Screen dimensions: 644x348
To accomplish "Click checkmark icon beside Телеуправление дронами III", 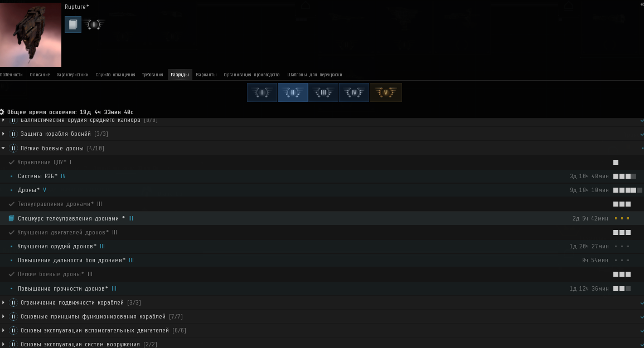I will click(12, 204).
